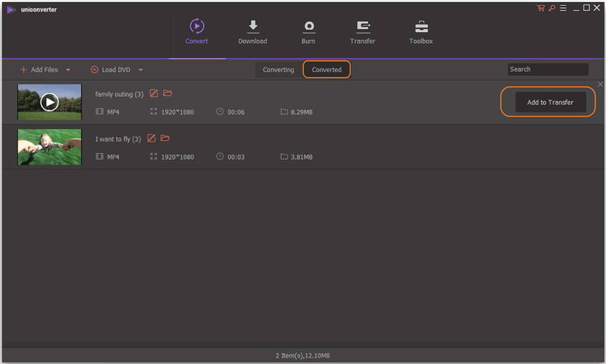Viewport: 606px width, 364px height.
Task: Click the family outing (3) title
Action: pyautogui.click(x=119, y=94)
